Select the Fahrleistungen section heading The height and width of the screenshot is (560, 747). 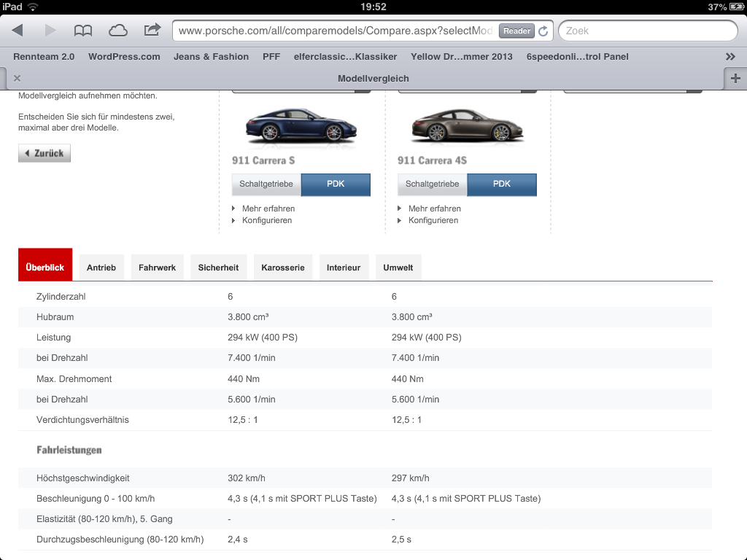tap(69, 450)
